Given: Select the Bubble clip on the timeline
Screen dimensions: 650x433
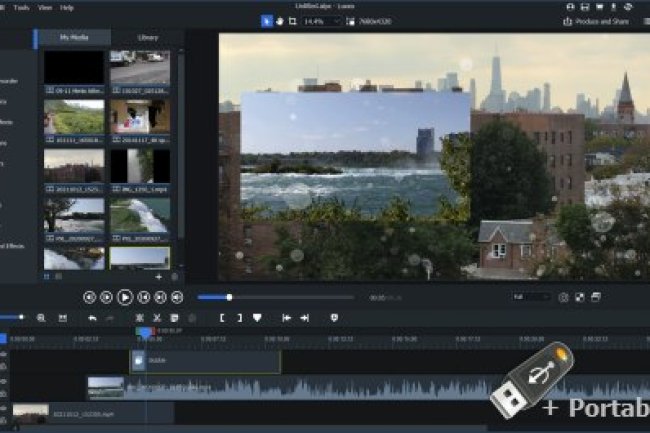Looking at the screenshot, I should 206,361.
